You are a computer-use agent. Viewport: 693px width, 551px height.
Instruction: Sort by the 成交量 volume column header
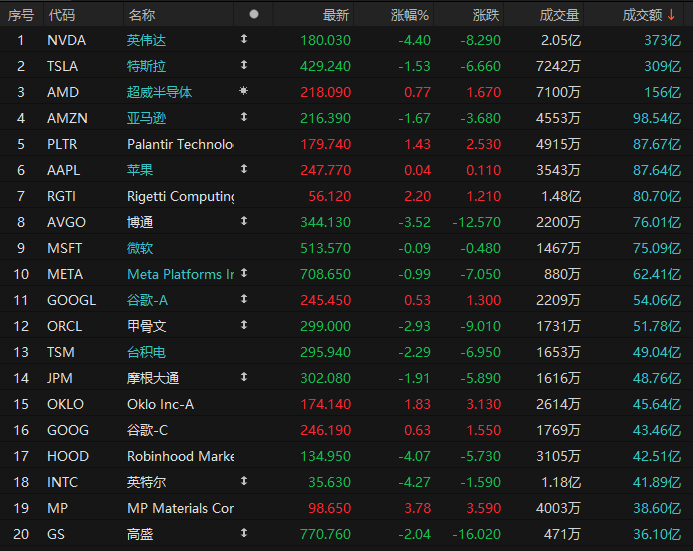pyautogui.click(x=560, y=15)
